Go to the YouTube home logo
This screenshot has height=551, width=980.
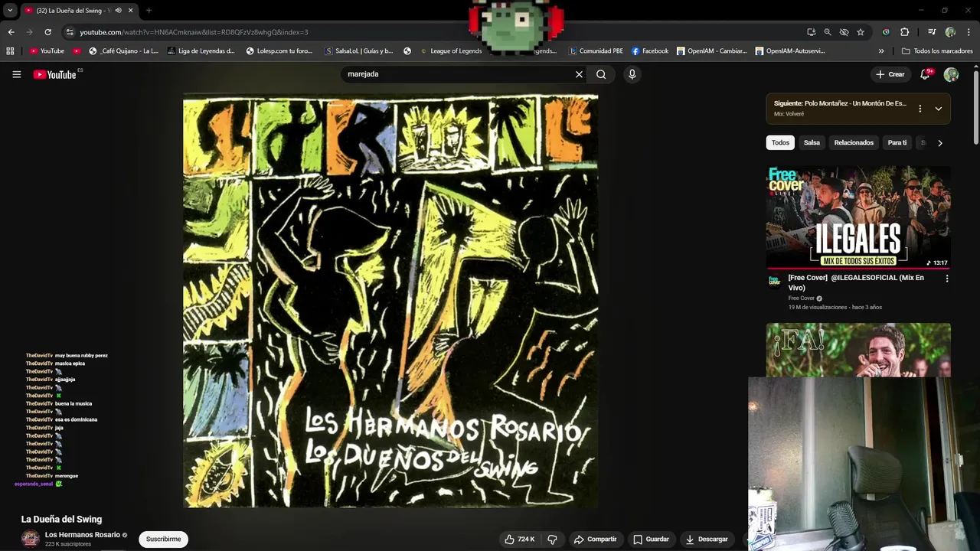[x=54, y=74]
